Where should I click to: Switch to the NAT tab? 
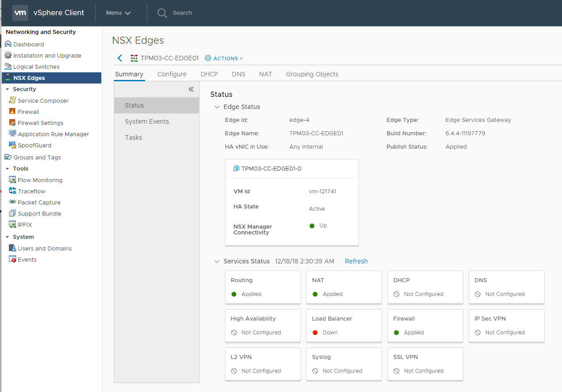tap(266, 74)
